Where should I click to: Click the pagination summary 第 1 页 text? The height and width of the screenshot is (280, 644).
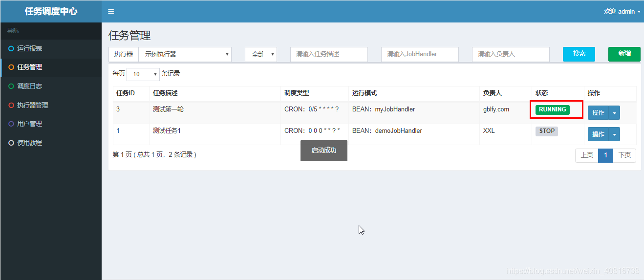click(x=154, y=154)
